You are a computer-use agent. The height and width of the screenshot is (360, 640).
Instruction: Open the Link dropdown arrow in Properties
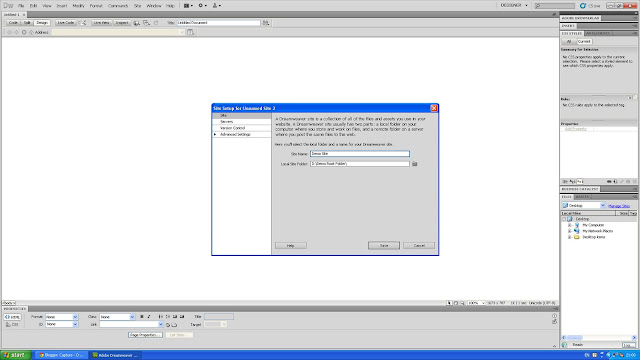160,324
